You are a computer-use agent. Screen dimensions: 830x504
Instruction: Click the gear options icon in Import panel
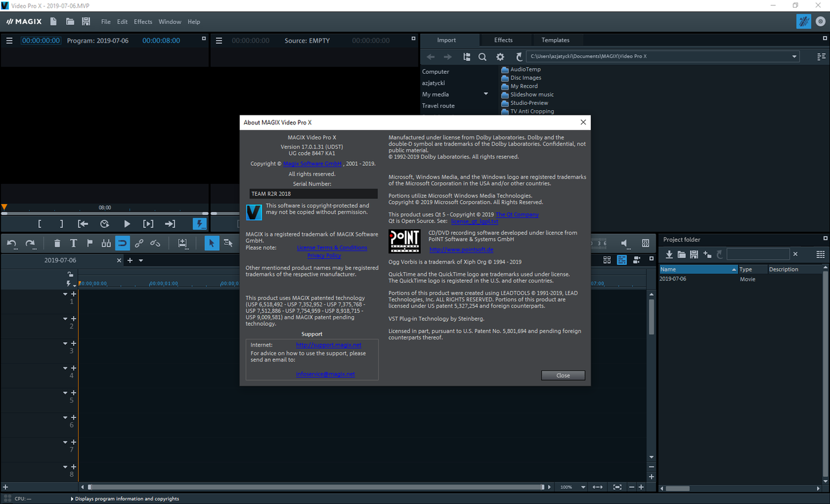(500, 57)
